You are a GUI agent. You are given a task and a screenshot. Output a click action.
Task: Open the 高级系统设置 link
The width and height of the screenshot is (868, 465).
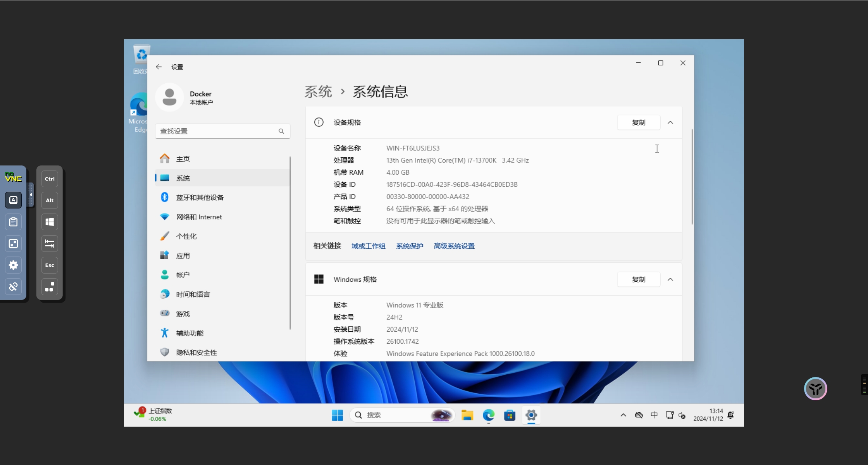coord(454,246)
